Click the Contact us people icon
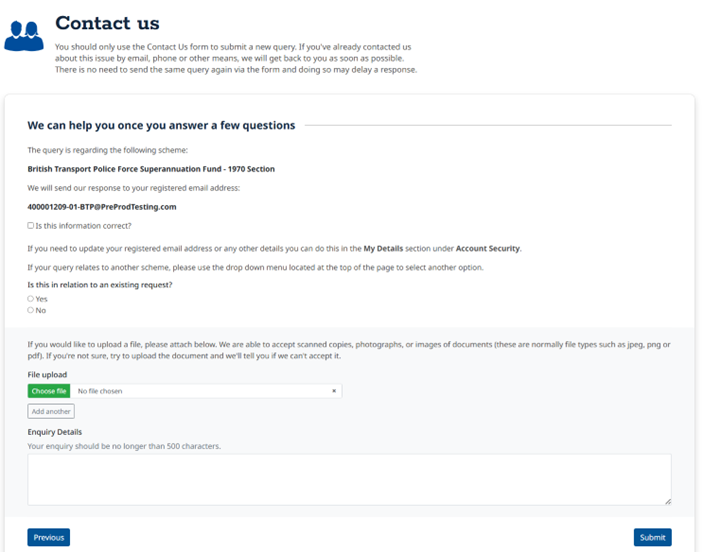This screenshot has height=552, width=703. (24, 36)
